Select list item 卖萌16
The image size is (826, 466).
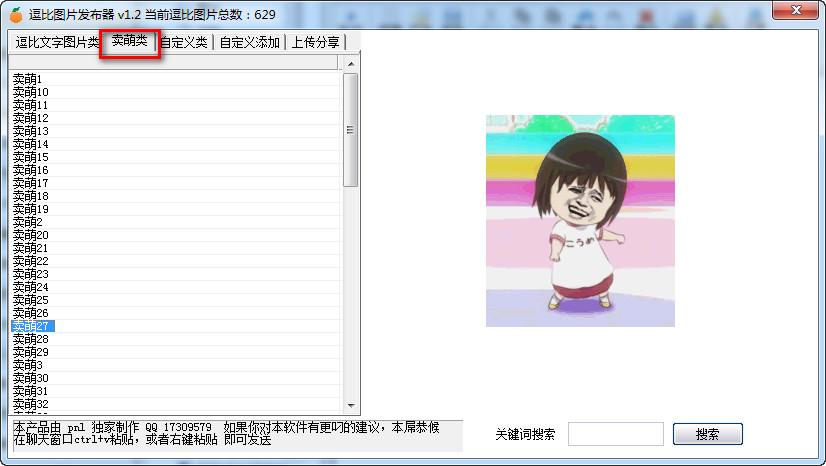coord(31,170)
